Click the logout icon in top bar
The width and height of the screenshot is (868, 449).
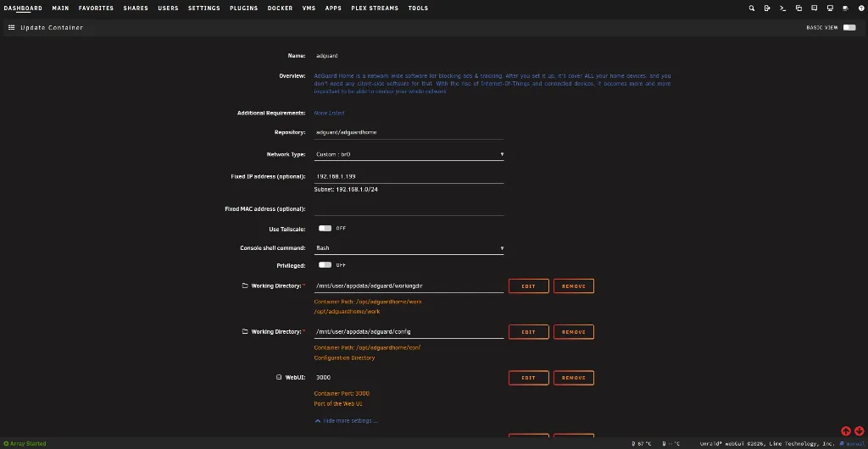(767, 8)
